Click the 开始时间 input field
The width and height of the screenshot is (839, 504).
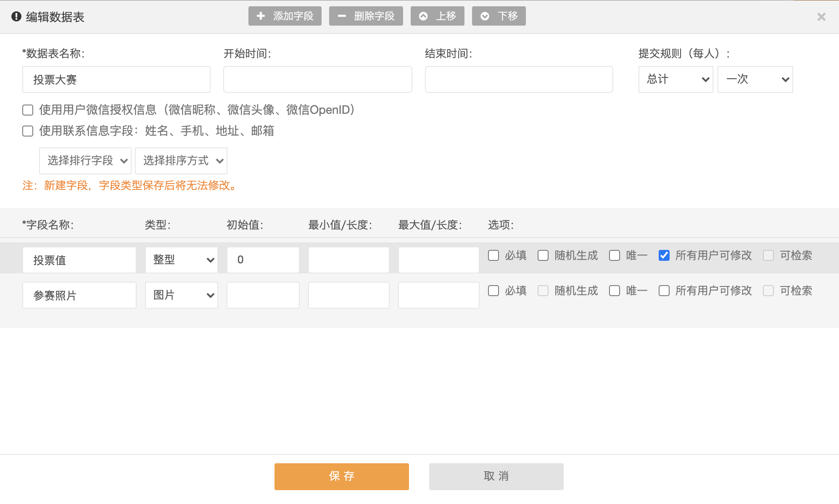tap(317, 79)
